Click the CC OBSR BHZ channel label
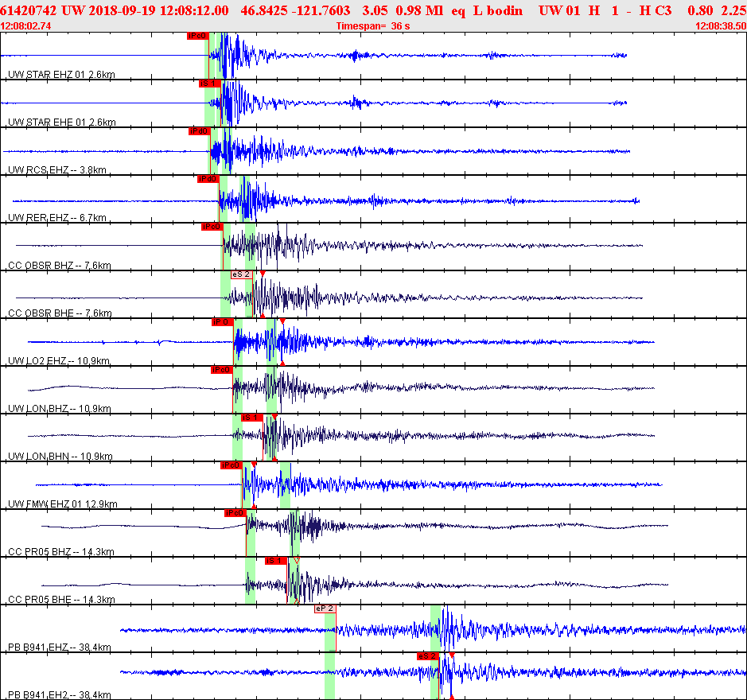The height and width of the screenshot is (700, 747). click(59, 266)
